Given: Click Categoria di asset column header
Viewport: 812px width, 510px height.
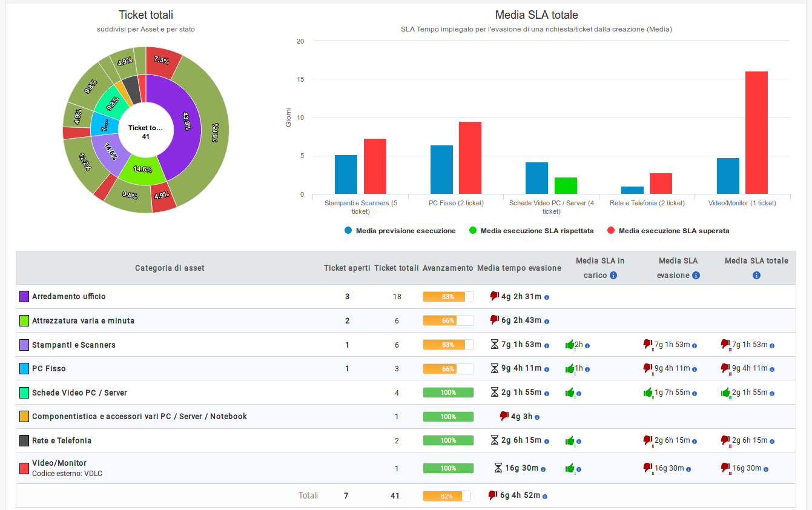Looking at the screenshot, I should tap(170, 268).
